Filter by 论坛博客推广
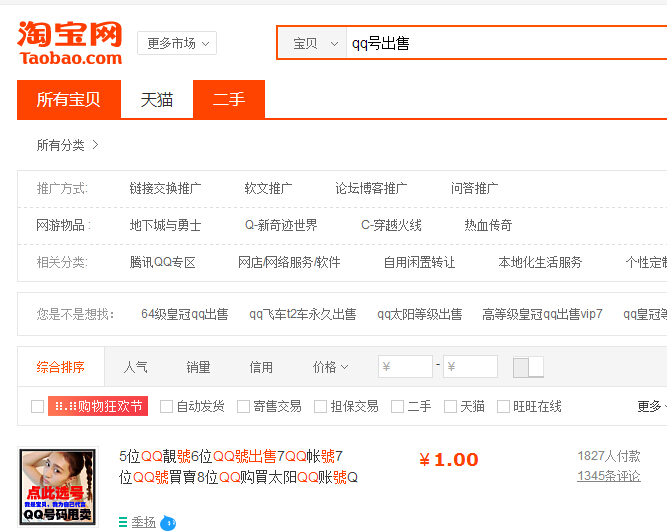This screenshot has height=531, width=667. tap(371, 188)
